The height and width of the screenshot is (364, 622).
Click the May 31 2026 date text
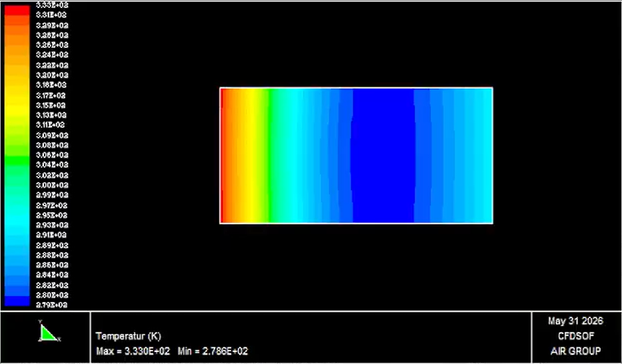575,321
